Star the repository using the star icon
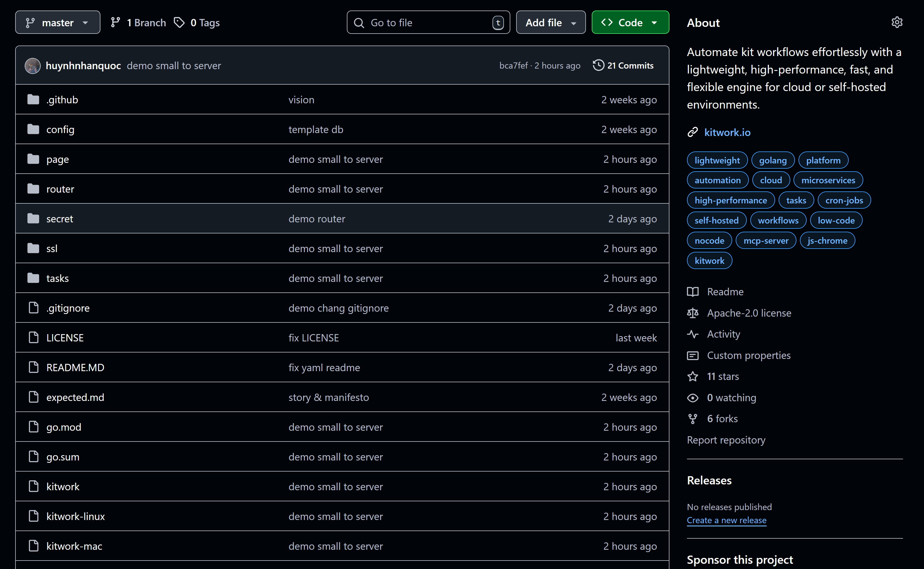The width and height of the screenshot is (924, 569). [693, 376]
